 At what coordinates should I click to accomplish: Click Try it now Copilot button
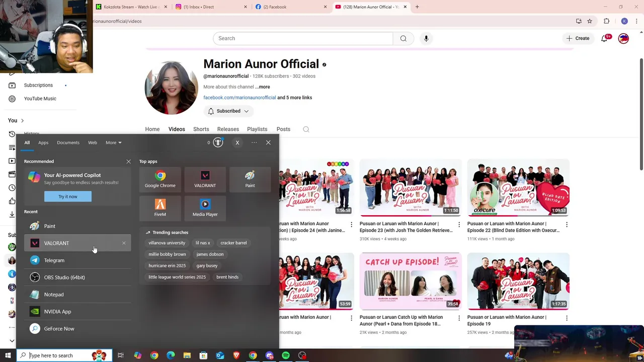(x=68, y=197)
